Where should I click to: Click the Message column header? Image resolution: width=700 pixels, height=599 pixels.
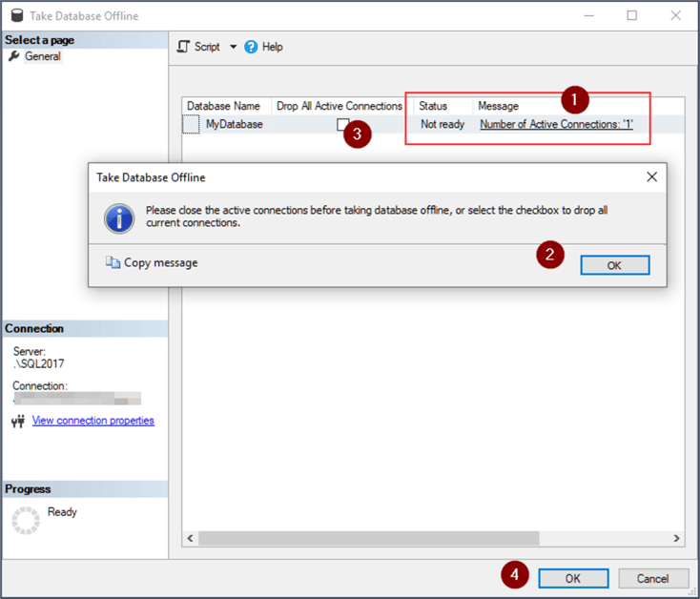click(498, 106)
